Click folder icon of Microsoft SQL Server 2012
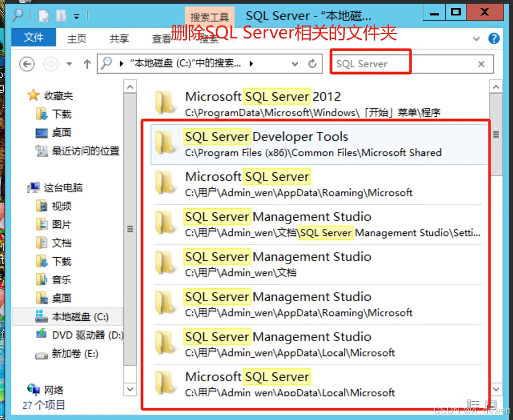The width and height of the screenshot is (513, 420). point(165,102)
